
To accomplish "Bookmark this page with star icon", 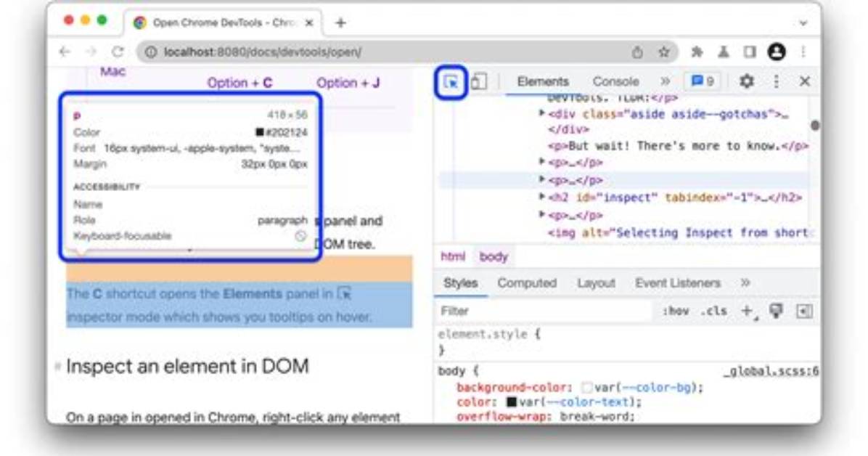I will tap(664, 52).
